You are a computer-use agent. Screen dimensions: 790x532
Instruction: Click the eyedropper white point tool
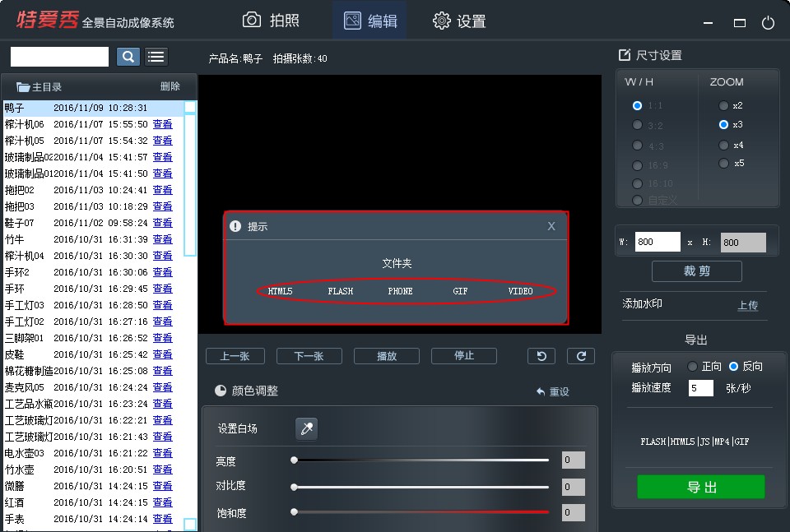coord(306,429)
